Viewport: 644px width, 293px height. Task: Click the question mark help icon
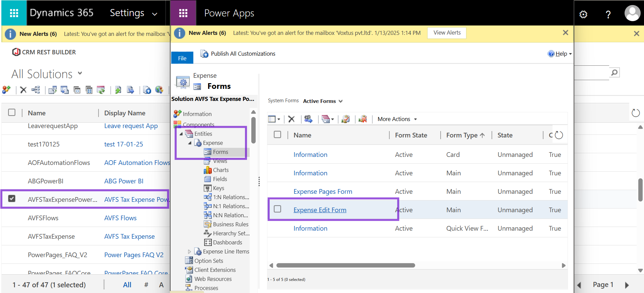coord(608,14)
